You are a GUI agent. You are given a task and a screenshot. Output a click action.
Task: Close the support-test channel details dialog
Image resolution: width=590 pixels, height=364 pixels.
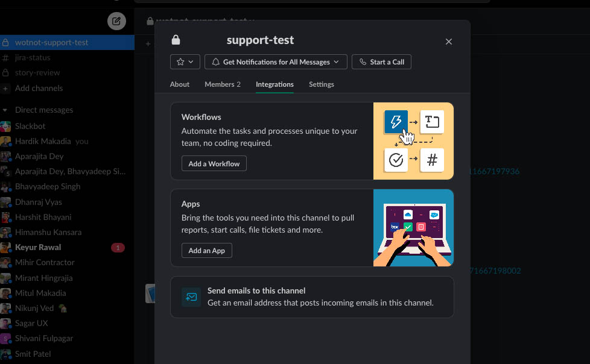tap(448, 42)
